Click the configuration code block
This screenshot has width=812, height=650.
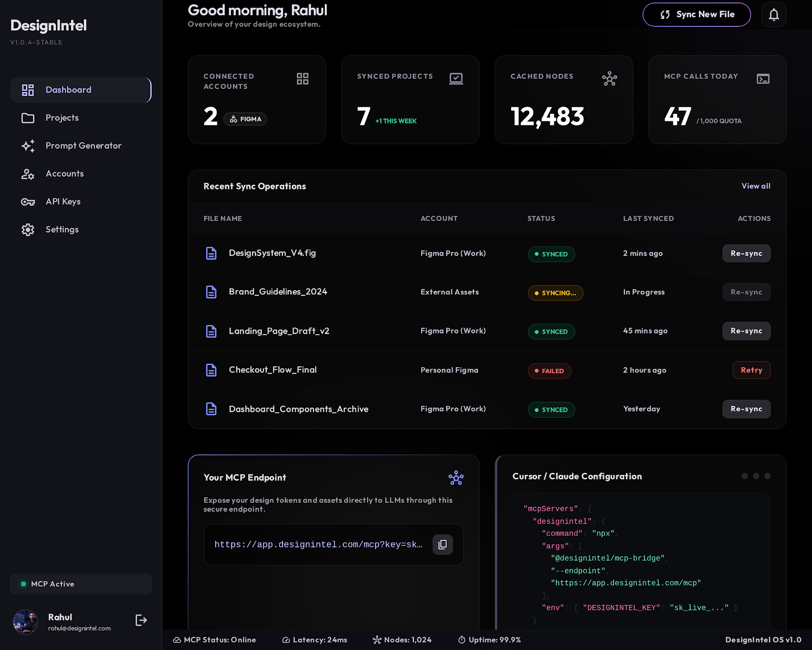pyautogui.click(x=641, y=561)
